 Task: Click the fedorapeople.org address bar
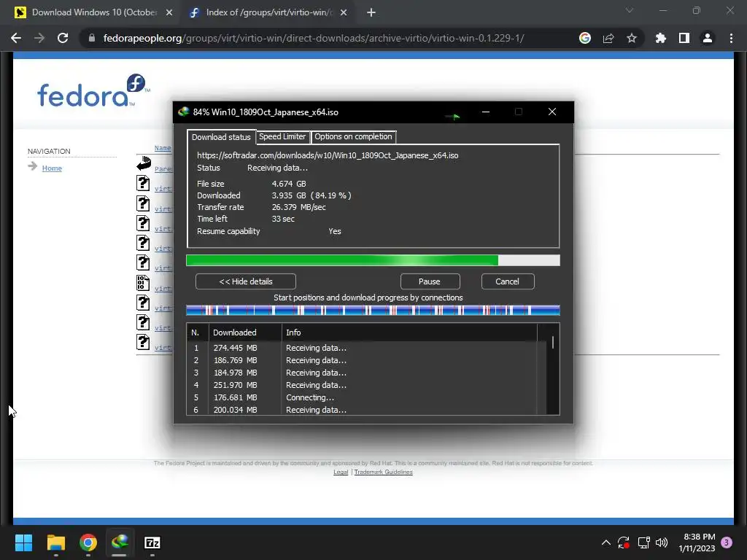pos(314,38)
